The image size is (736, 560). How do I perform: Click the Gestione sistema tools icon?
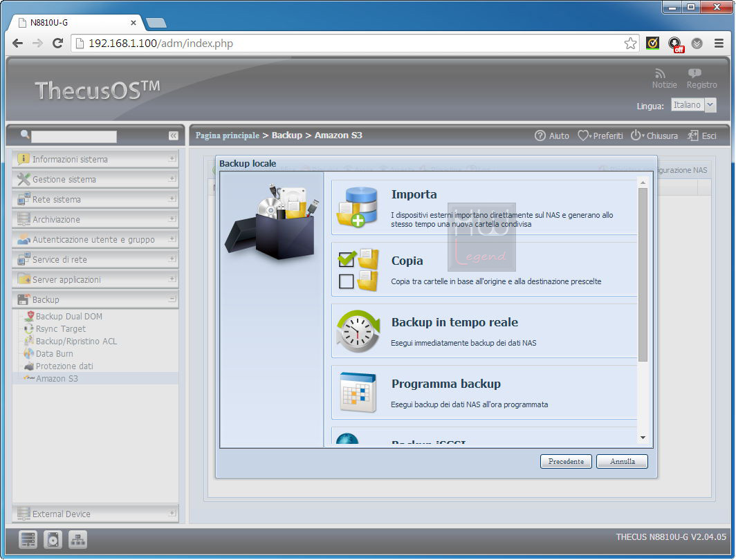[x=23, y=179]
